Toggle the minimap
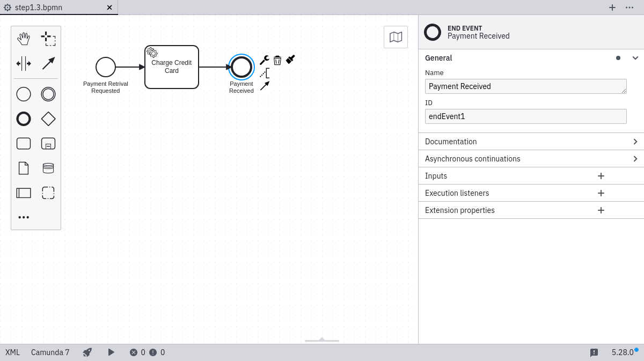This screenshot has height=361, width=644. click(396, 37)
